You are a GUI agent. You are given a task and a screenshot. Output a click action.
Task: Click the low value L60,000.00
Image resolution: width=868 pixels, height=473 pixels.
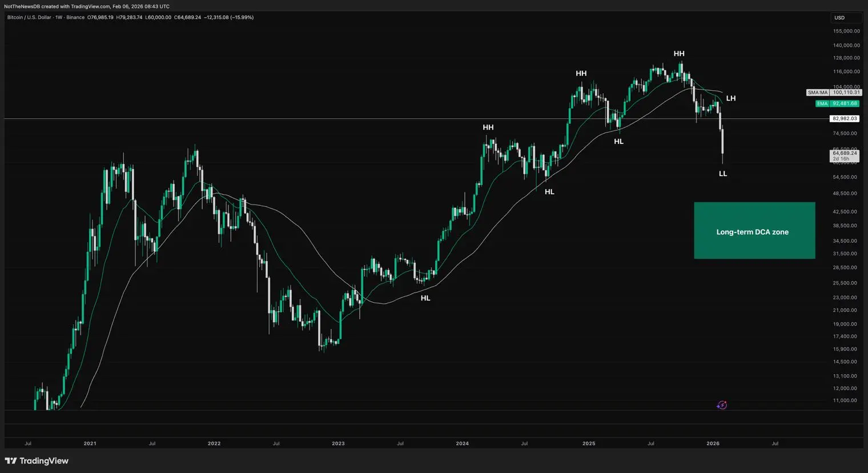tap(158, 18)
